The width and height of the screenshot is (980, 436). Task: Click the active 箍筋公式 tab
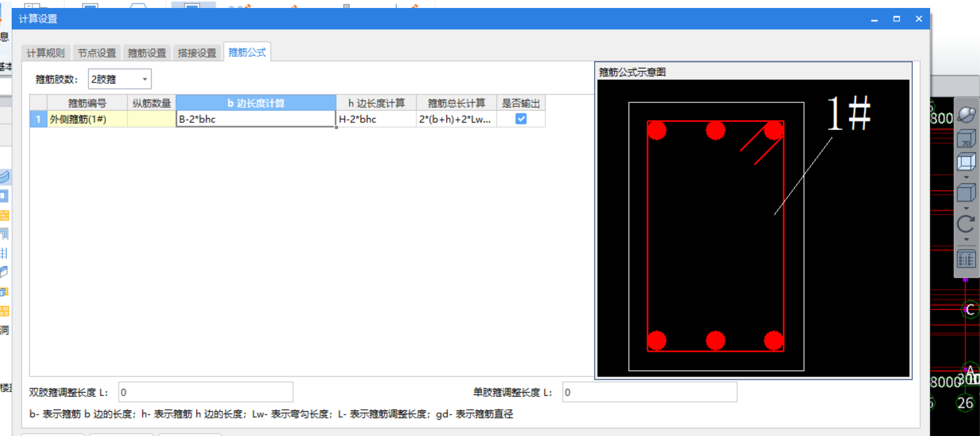(247, 52)
